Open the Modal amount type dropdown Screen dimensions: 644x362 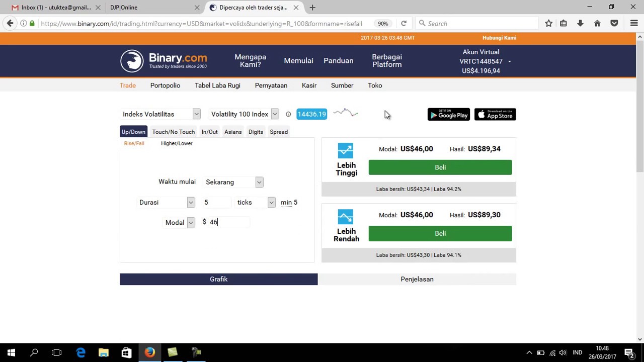tap(179, 222)
